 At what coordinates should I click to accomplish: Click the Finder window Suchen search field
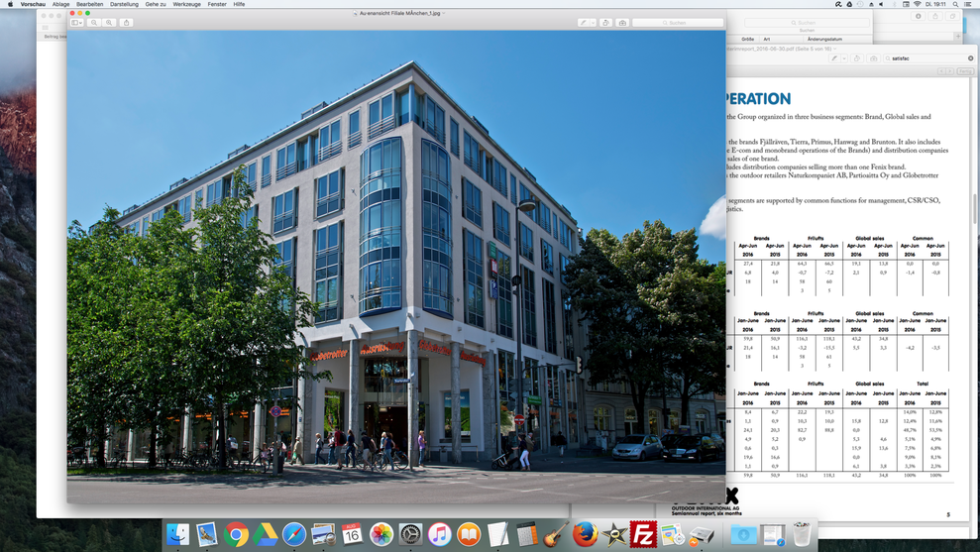pos(807,23)
